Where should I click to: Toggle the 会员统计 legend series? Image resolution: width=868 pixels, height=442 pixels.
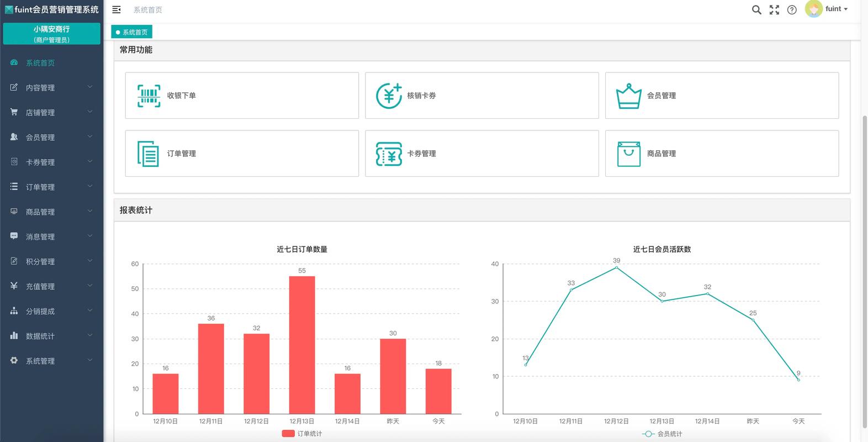pyautogui.click(x=662, y=434)
